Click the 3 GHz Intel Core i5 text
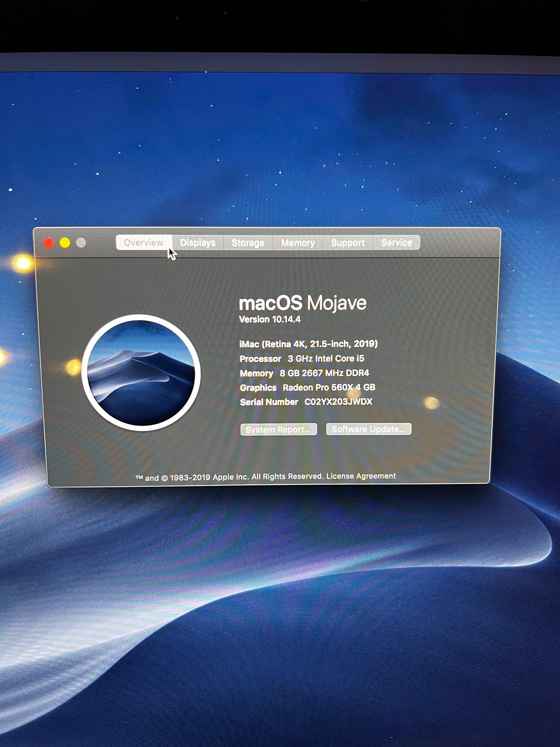560x747 pixels. (326, 359)
